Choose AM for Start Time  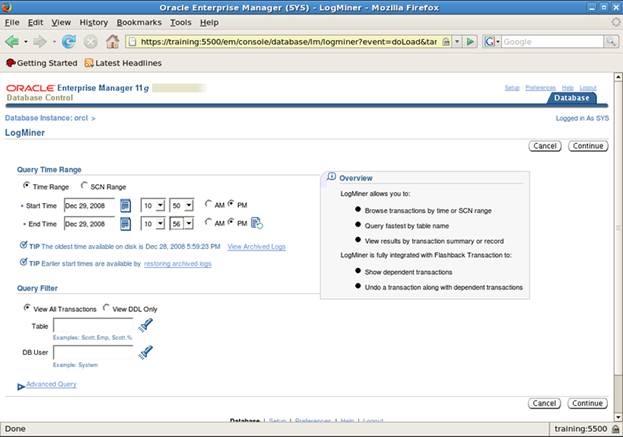tap(208, 203)
